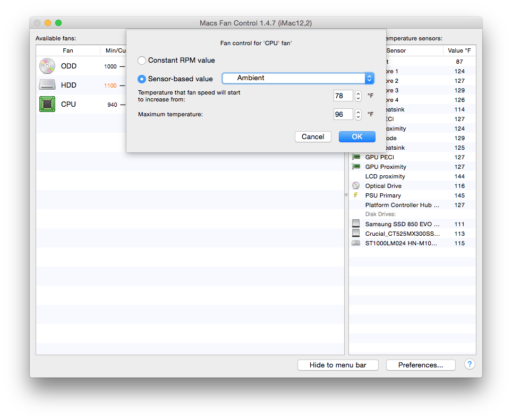Screen dimensions: 512x420
Task: Click the Value °F column header
Action: tap(459, 50)
